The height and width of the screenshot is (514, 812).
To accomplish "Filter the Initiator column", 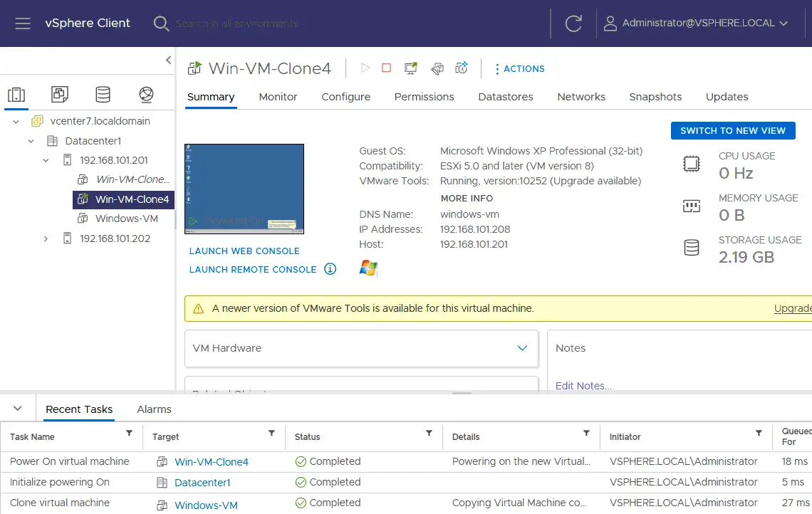I will (x=759, y=434).
